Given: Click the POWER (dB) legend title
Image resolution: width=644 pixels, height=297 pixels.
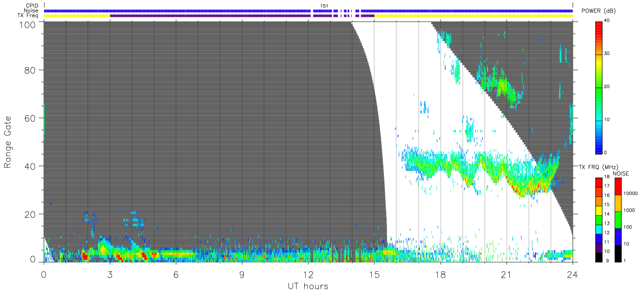Looking at the screenshot, I should [599, 11].
